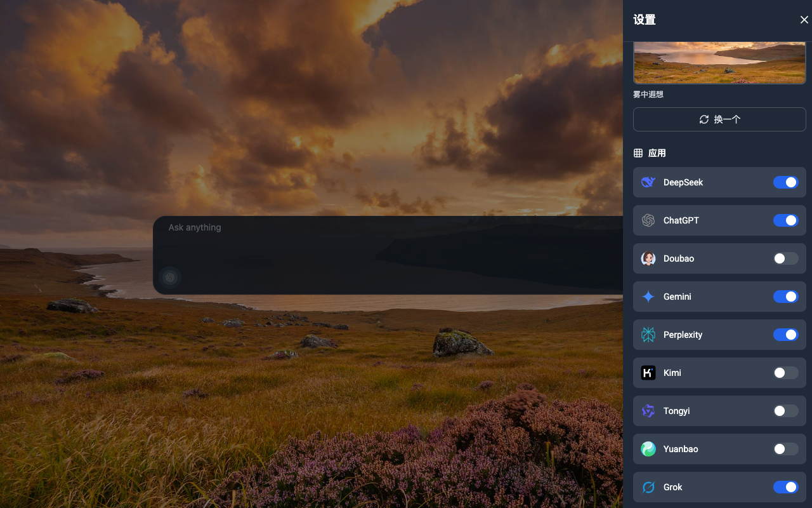
Task: Click the Kimi logo icon
Action: click(648, 373)
